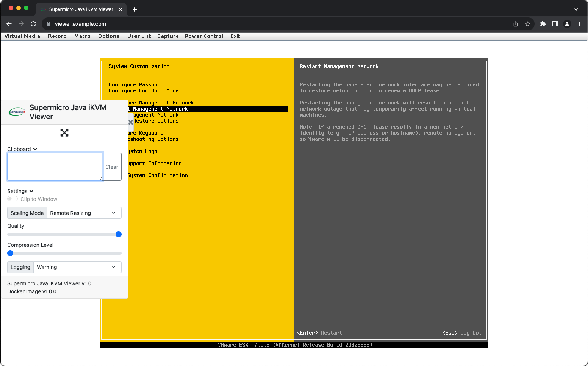588x366 pixels.
Task: Reload the page using refresh icon
Action: click(33, 24)
